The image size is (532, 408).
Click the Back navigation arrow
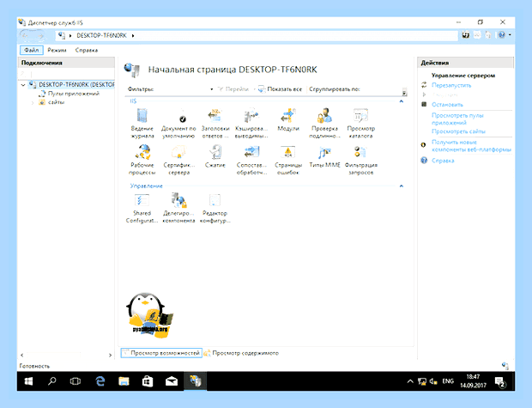[x=25, y=36]
